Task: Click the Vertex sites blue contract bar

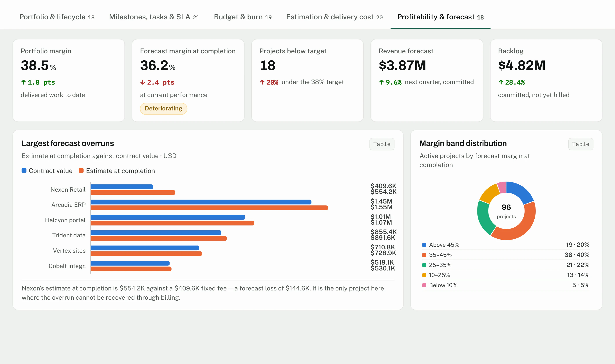Action: (x=145, y=248)
